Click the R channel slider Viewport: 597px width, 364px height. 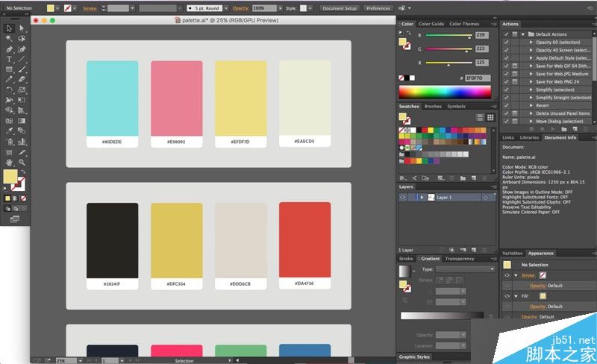coord(448,35)
